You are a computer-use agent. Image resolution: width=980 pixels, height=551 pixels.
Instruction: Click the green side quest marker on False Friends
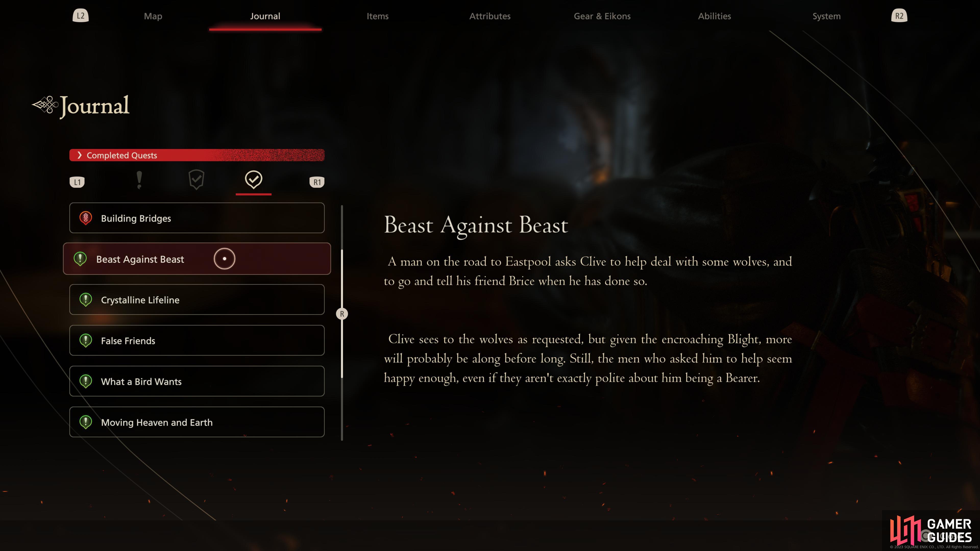coord(85,341)
